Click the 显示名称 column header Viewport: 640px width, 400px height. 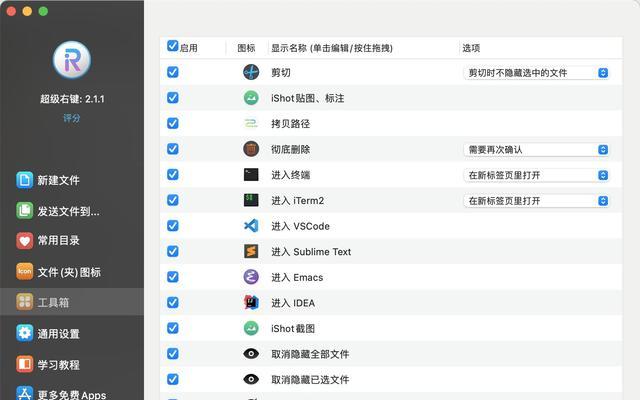tap(332, 48)
